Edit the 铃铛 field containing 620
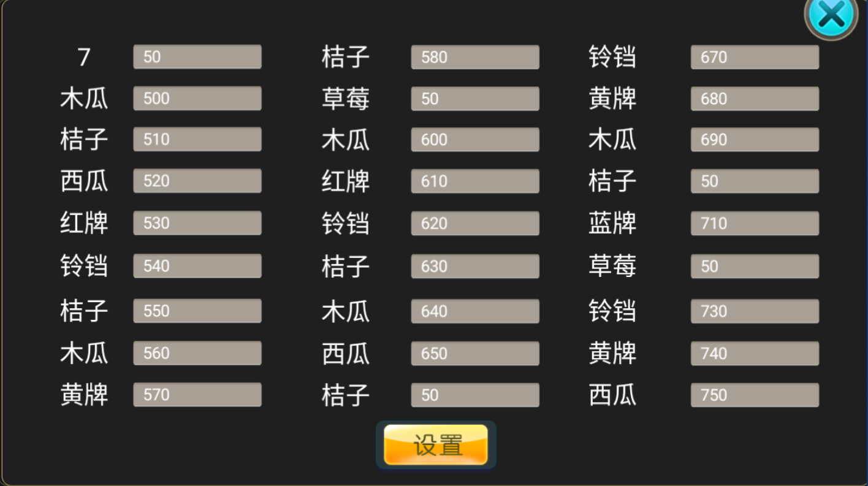Screen dimensions: 868x486 click(x=475, y=224)
